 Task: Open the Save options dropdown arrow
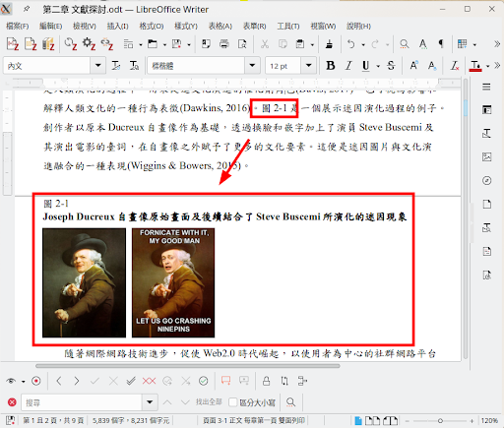[189, 44]
